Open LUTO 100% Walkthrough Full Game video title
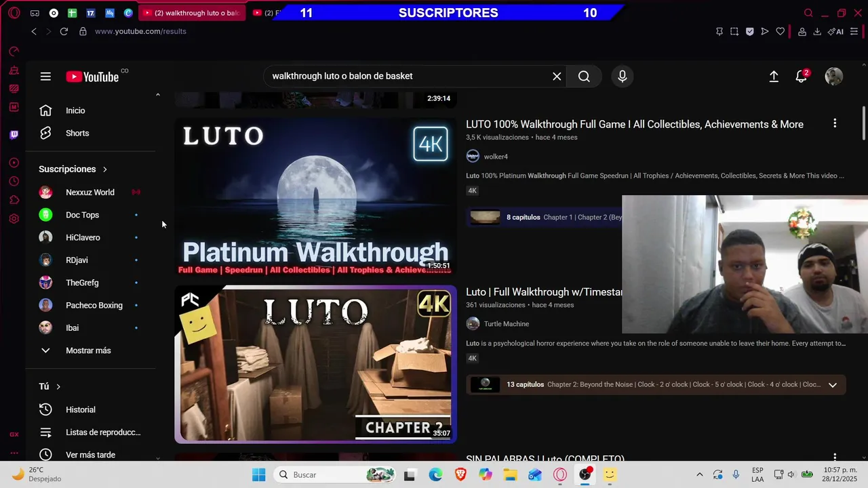Image resolution: width=868 pixels, height=488 pixels. (635, 124)
